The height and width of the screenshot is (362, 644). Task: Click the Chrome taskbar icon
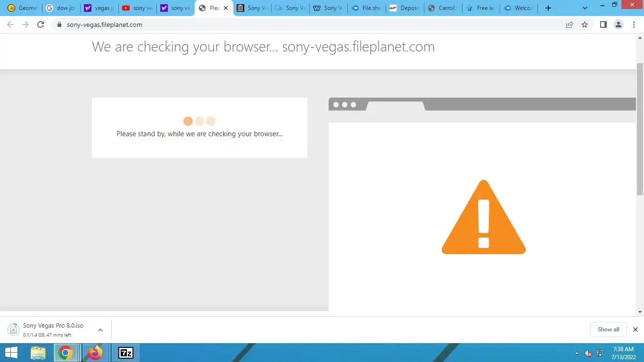click(x=66, y=353)
